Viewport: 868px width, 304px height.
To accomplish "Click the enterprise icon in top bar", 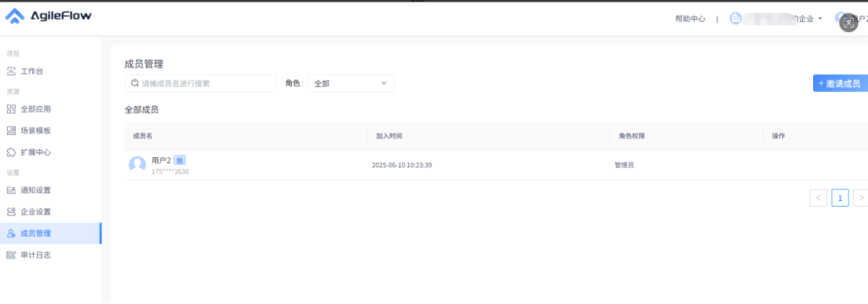I will pyautogui.click(x=735, y=18).
